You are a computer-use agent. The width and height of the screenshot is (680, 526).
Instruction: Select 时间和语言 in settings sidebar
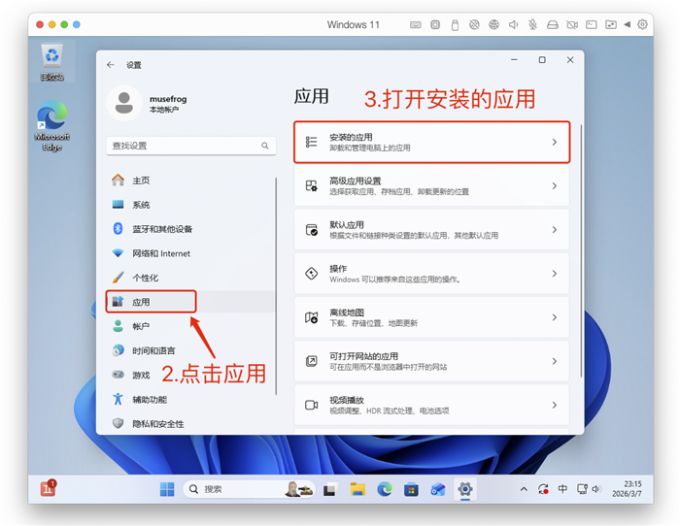tap(190, 350)
